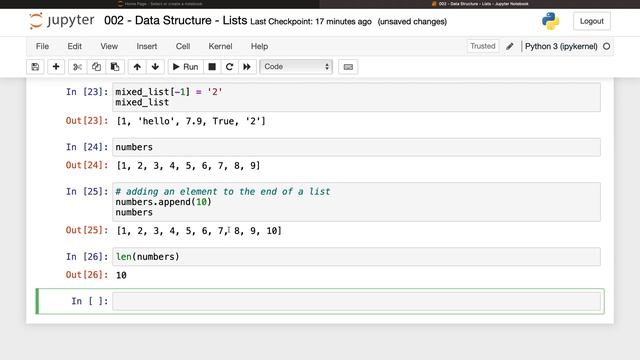Move selected cell up arrow
Viewport: 640px width, 360px height.
tap(137, 67)
